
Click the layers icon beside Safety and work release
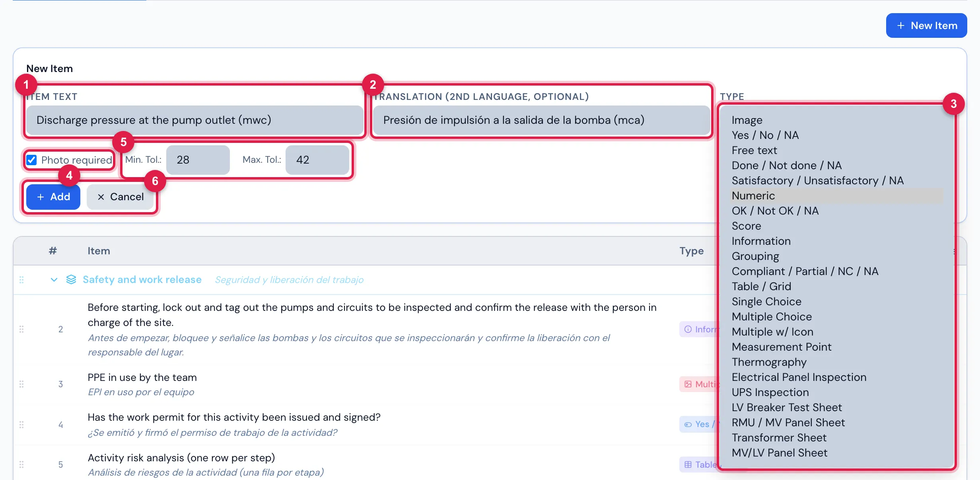coord(71,279)
